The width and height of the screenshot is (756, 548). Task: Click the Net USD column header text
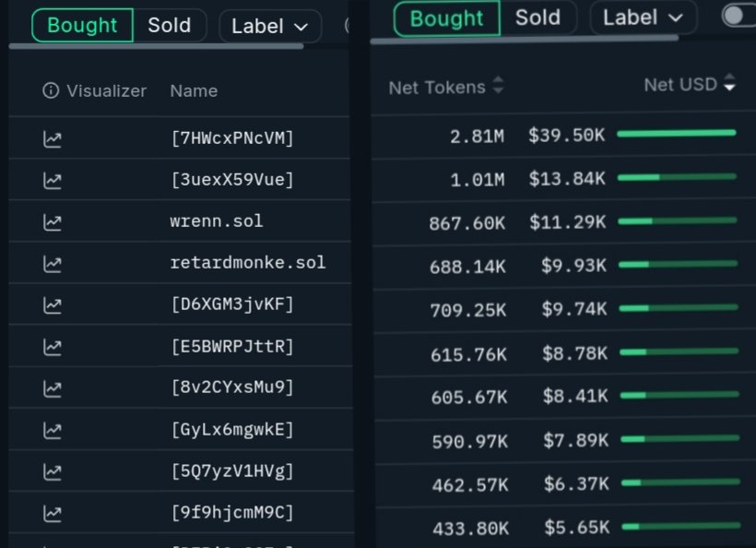[x=680, y=85]
